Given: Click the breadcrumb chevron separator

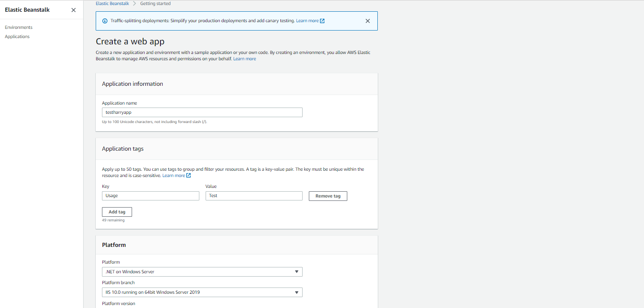Looking at the screenshot, I should (x=135, y=3).
